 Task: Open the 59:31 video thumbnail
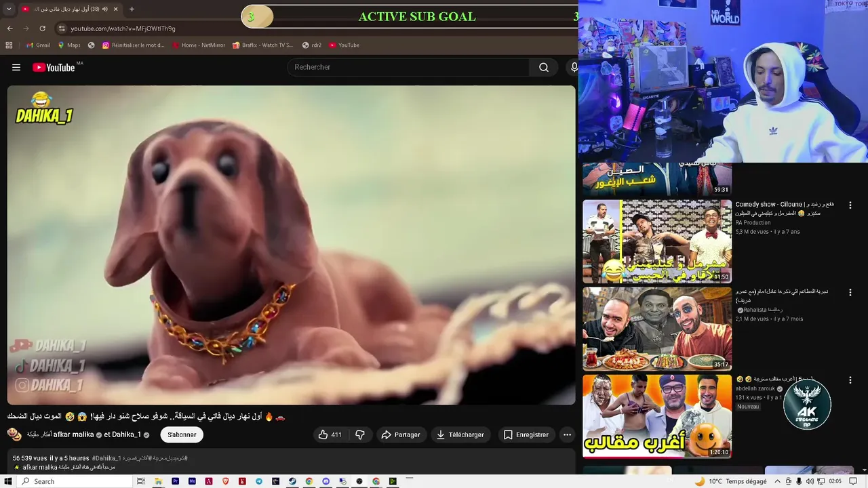tap(657, 179)
